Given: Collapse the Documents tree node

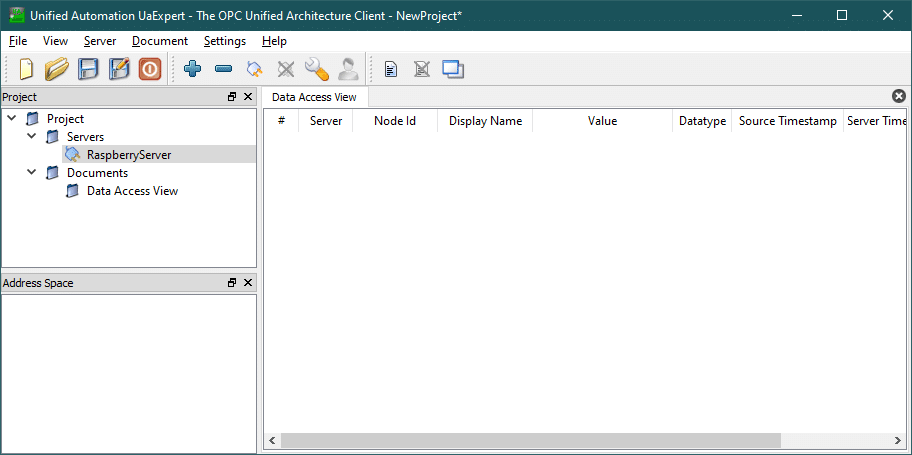Looking at the screenshot, I should click(x=32, y=173).
